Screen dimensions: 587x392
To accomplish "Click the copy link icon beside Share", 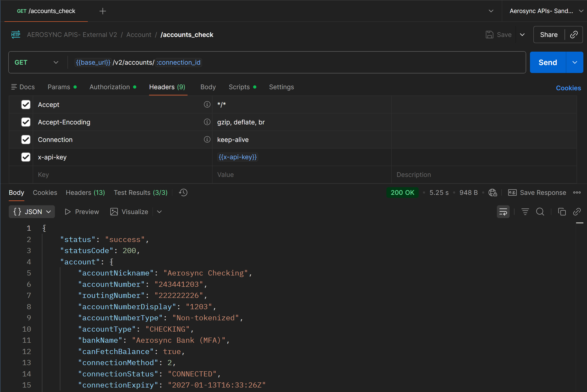I will pyautogui.click(x=574, y=35).
